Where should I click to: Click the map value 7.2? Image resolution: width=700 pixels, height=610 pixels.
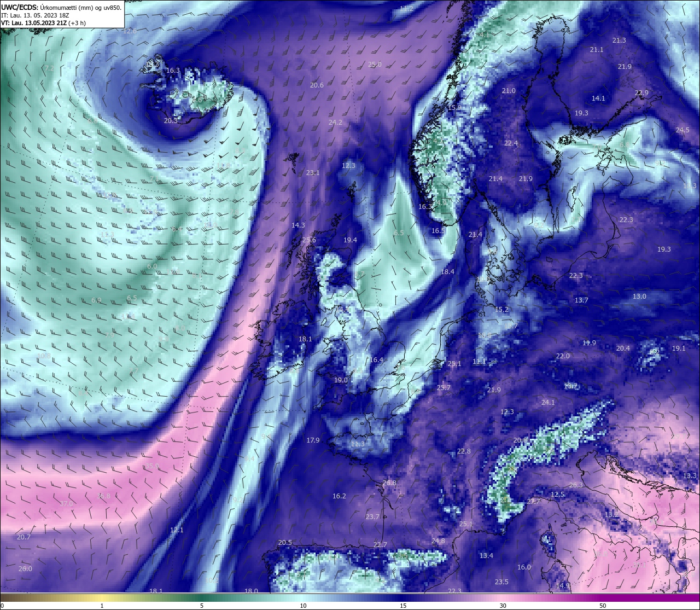click(49, 68)
